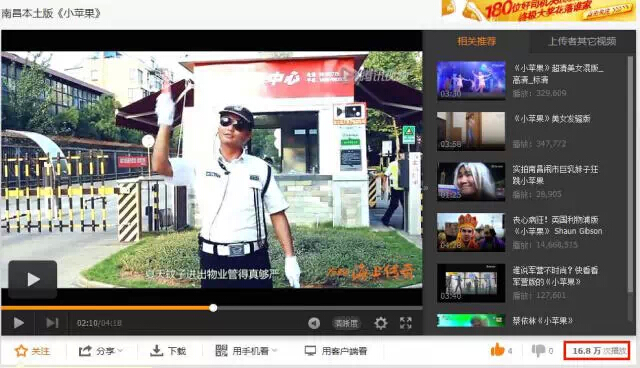The width and height of the screenshot is (640, 368).
Task: Mute the video with the volume icon
Action: point(314,324)
